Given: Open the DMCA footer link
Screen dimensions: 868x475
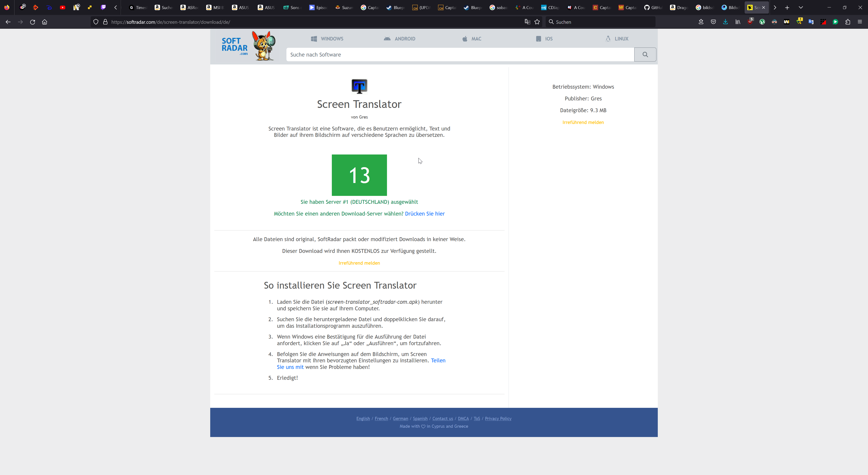Looking at the screenshot, I should (x=463, y=418).
